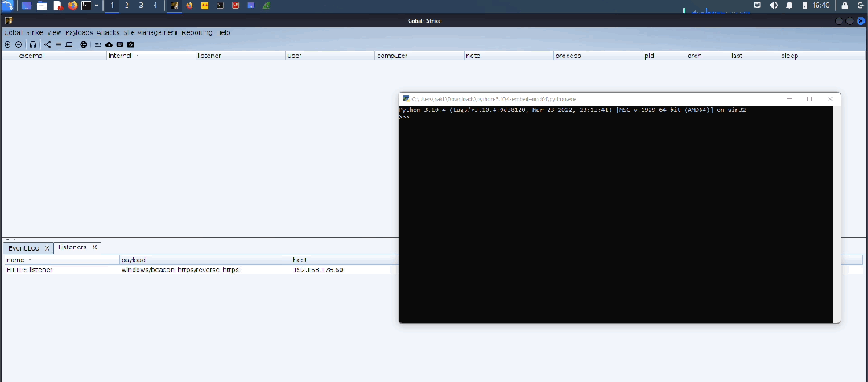Click the Cobalt Strike title bar app icon
This screenshot has height=382, width=868.
(x=8, y=20)
